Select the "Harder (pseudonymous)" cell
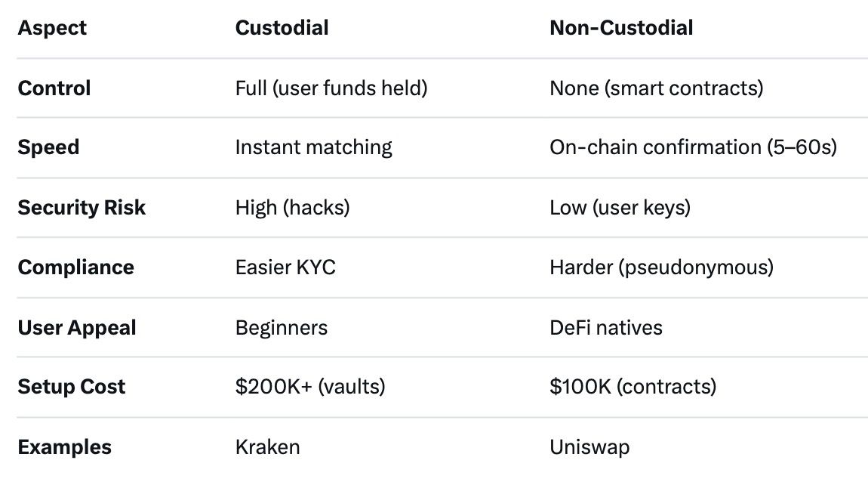The image size is (868, 485). click(661, 267)
